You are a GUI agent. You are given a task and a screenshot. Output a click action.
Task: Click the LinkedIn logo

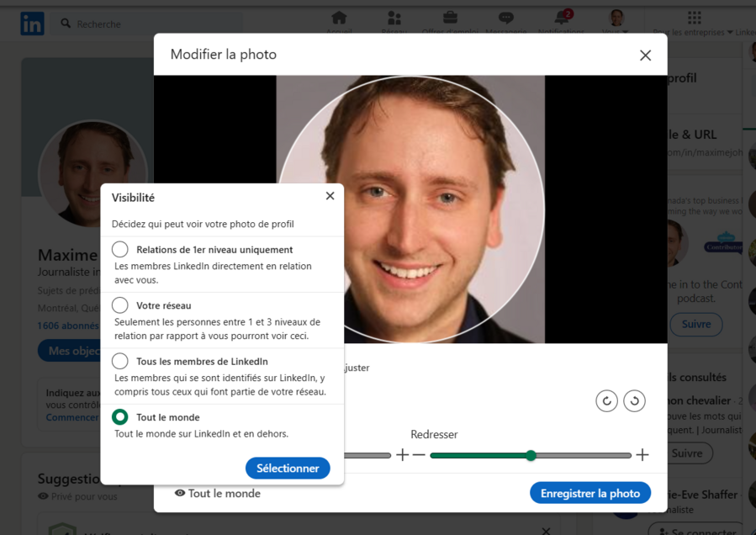click(x=32, y=24)
